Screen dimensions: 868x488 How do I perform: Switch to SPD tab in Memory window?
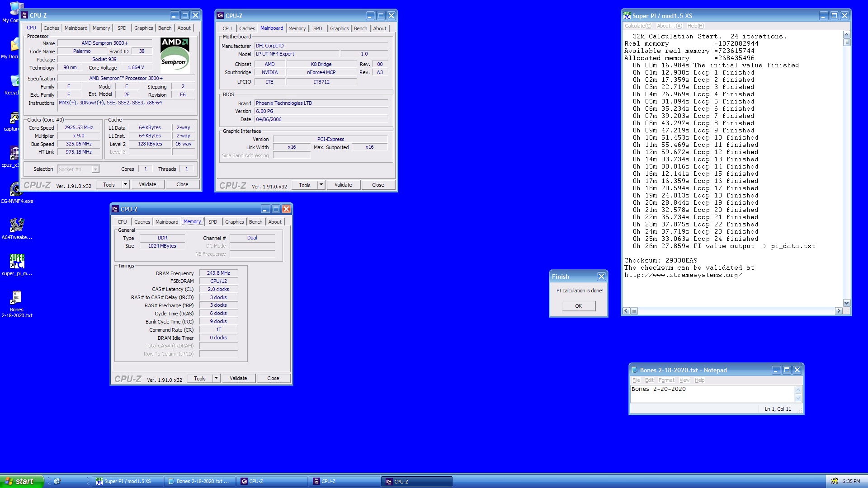(213, 222)
